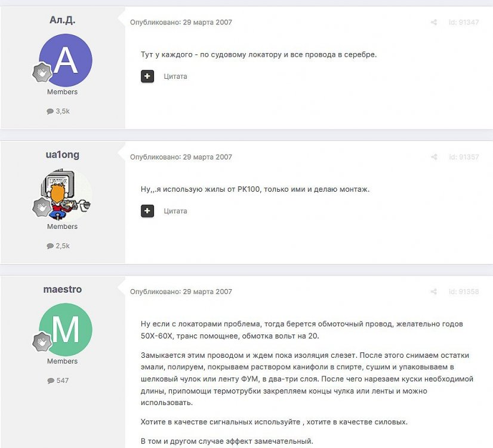Viewport: 493px width, 448px height.
Task: Toggle multiquote plus on ua1ong's post
Action: (147, 211)
